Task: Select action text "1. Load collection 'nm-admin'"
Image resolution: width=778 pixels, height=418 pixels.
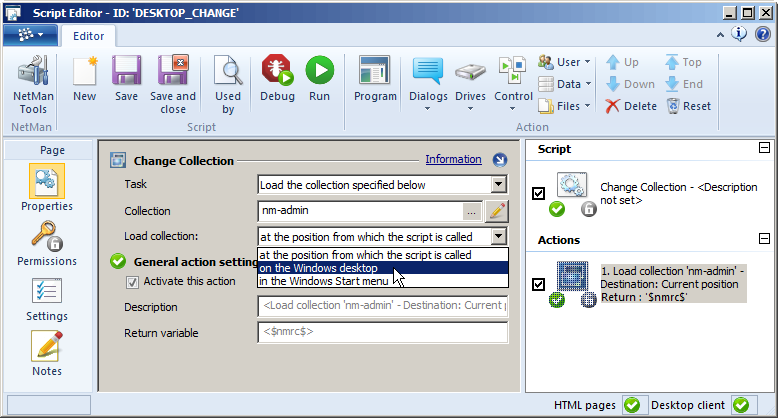Action: 668,271
